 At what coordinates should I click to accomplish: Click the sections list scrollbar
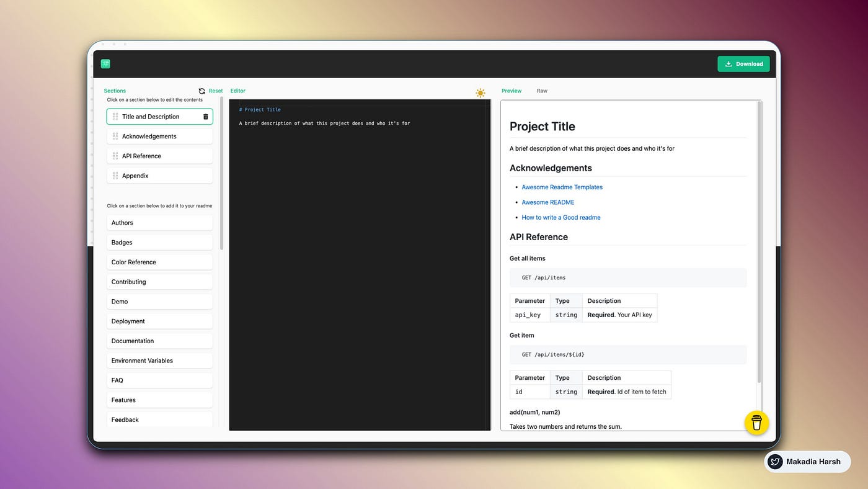point(221,174)
